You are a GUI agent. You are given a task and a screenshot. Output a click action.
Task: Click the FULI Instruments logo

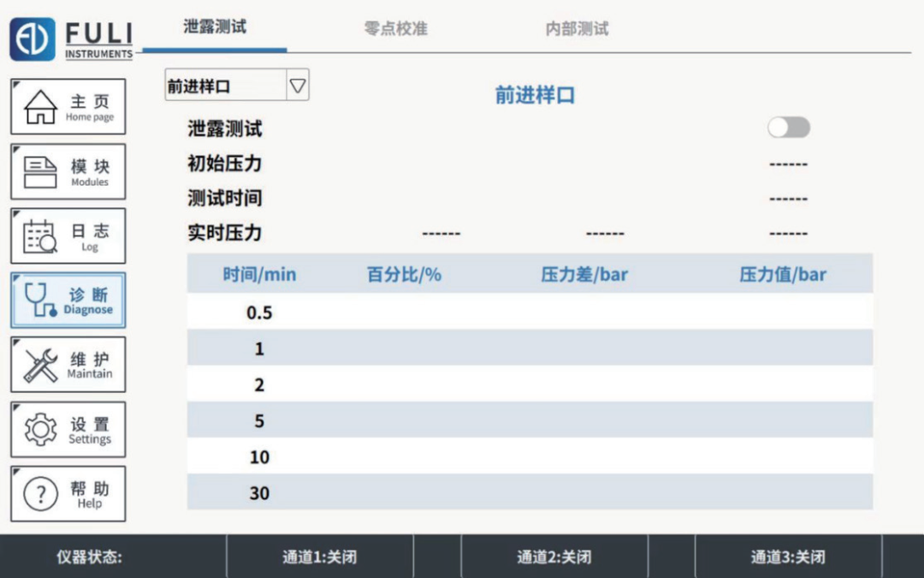tap(71, 39)
